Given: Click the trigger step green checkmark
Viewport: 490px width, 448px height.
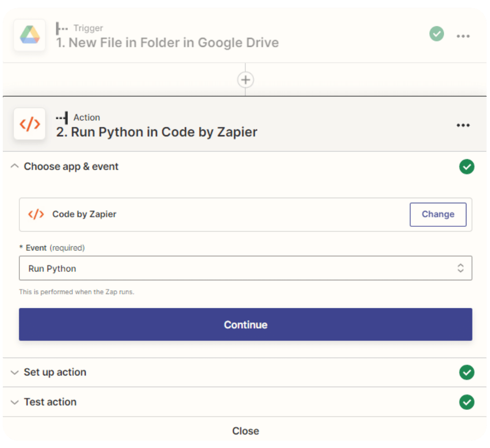Looking at the screenshot, I should click(x=437, y=34).
